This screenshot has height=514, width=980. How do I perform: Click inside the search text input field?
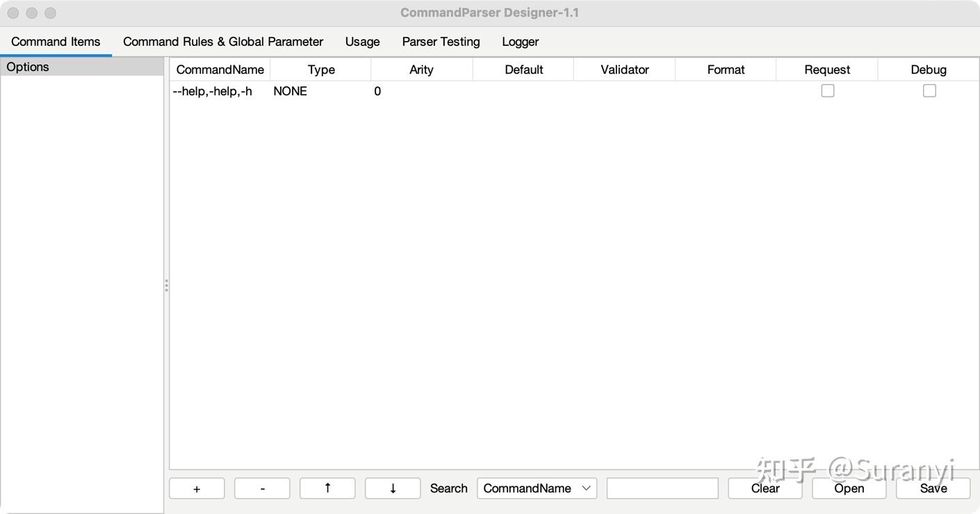(662, 488)
